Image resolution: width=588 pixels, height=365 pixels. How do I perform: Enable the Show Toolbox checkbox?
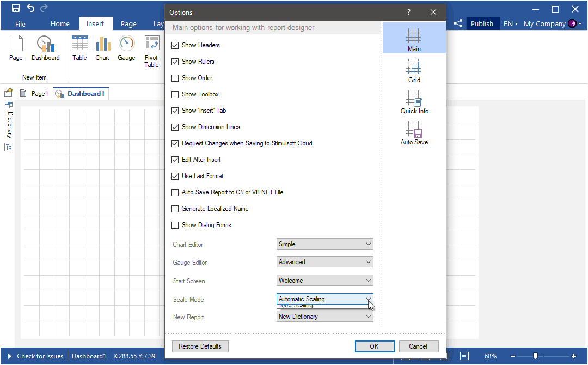pyautogui.click(x=175, y=95)
